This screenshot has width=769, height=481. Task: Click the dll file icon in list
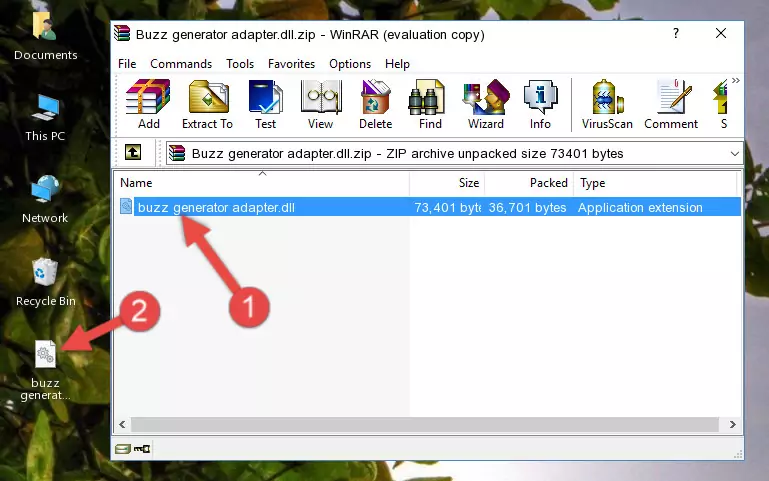click(x=126, y=206)
